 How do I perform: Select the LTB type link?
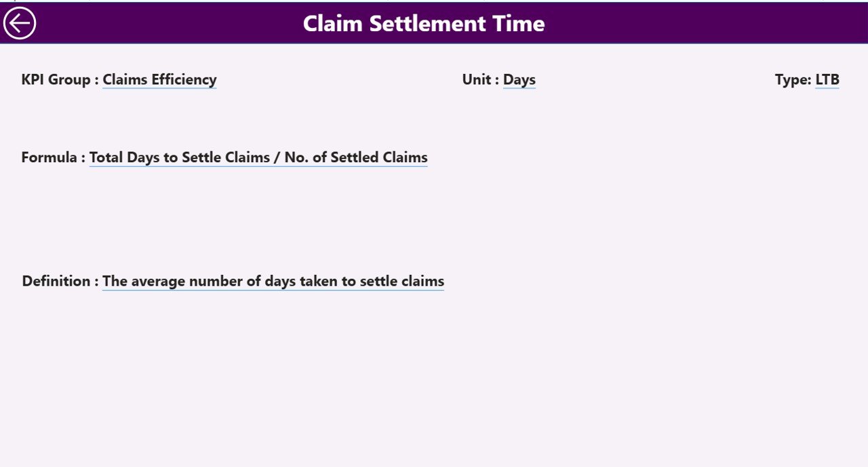[x=829, y=79]
